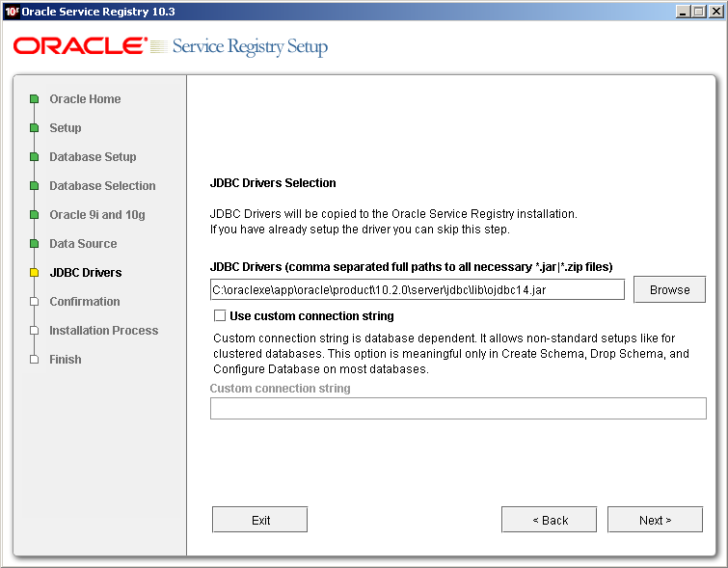This screenshot has height=568, width=728.
Task: Click empty marker beside Confirmation
Action: click(x=34, y=302)
